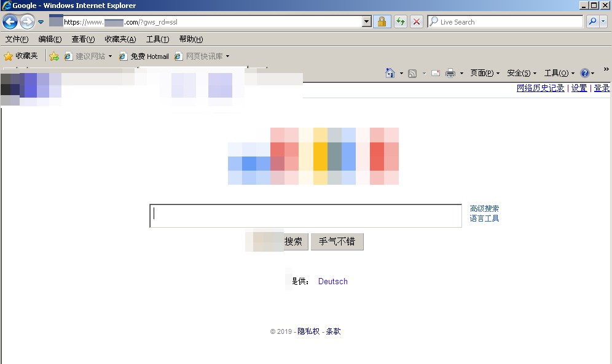
Task: Click the main search text box
Action: (305, 215)
